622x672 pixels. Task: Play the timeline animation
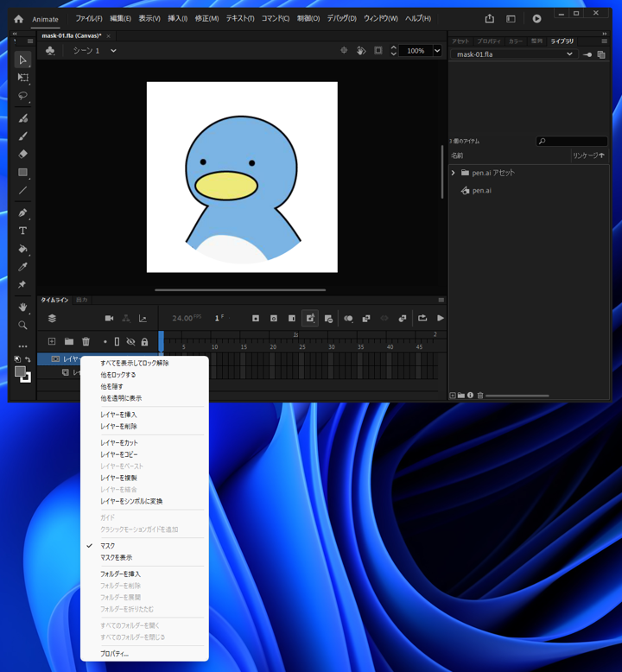(x=441, y=318)
